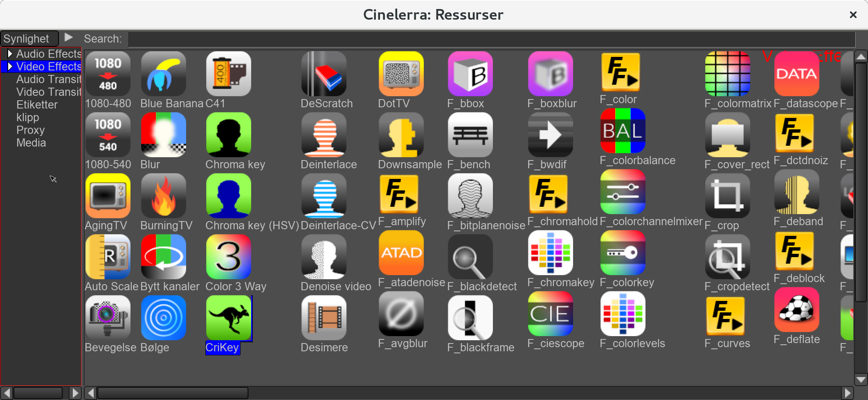Click the Search text field
This screenshot has width=868, height=400.
(x=491, y=39)
